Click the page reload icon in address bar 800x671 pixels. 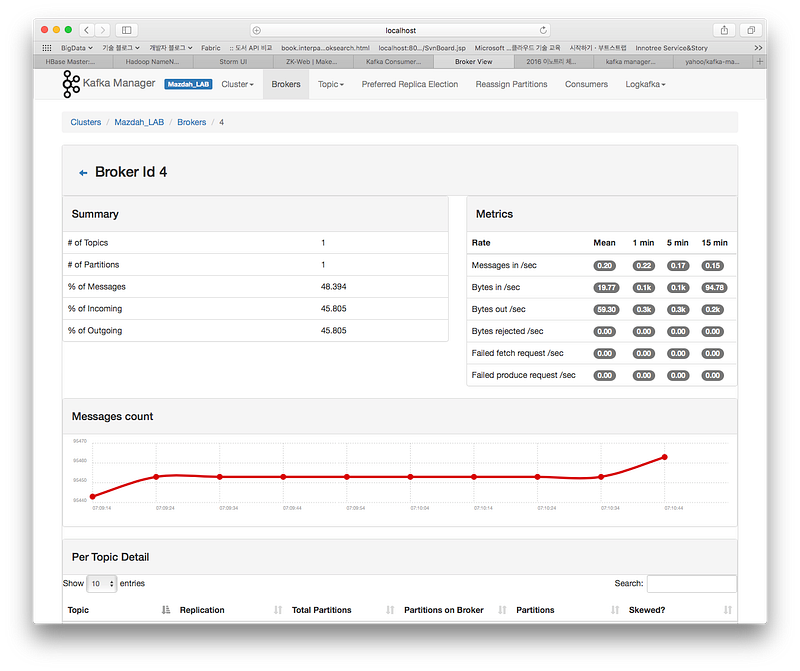pos(543,30)
